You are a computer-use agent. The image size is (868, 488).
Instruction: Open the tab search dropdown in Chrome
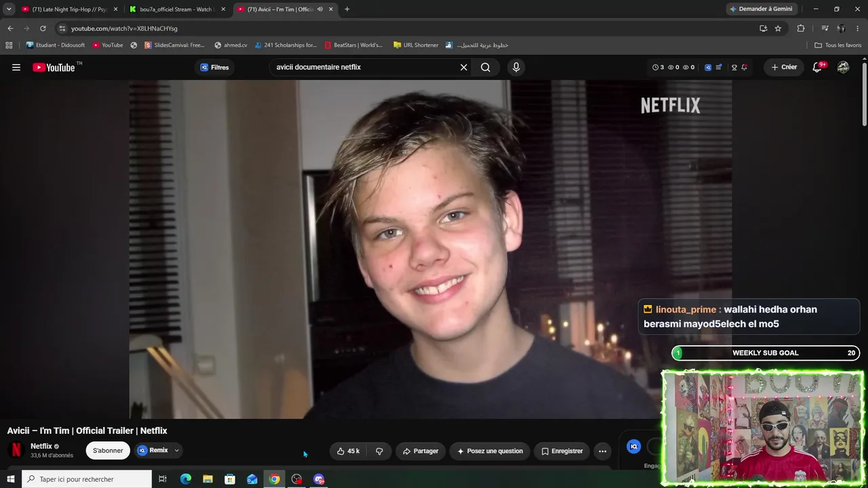click(x=9, y=9)
